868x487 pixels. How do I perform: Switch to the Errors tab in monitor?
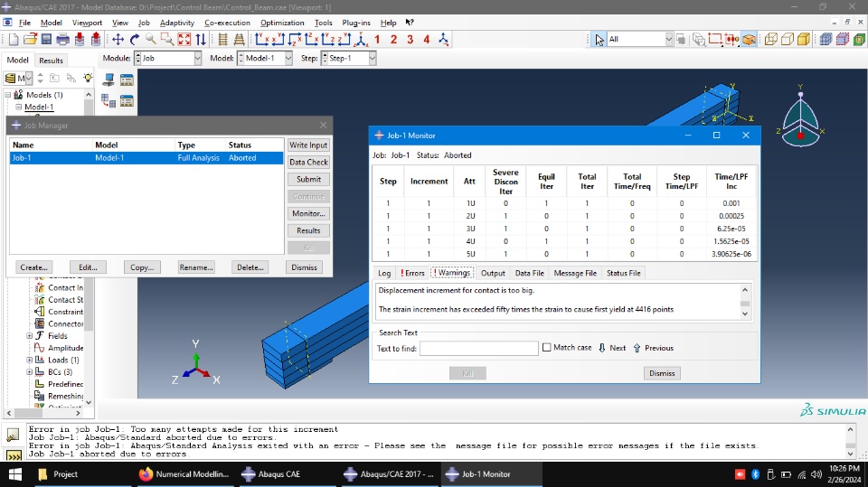coord(412,273)
